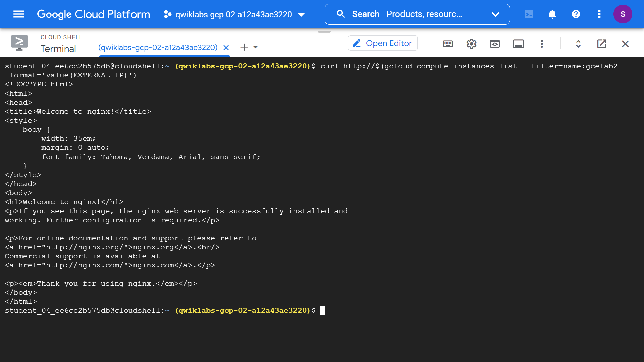Add a new terminal tab
The image size is (644, 362).
pyautogui.click(x=244, y=47)
